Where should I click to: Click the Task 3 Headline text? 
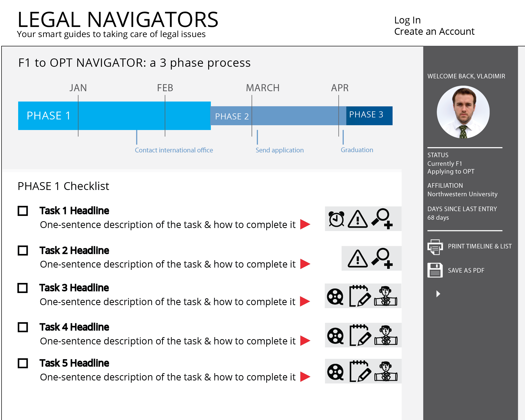click(x=74, y=288)
